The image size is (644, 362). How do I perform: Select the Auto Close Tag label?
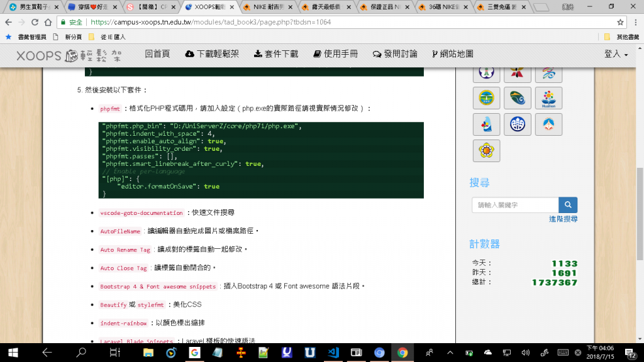click(x=123, y=268)
